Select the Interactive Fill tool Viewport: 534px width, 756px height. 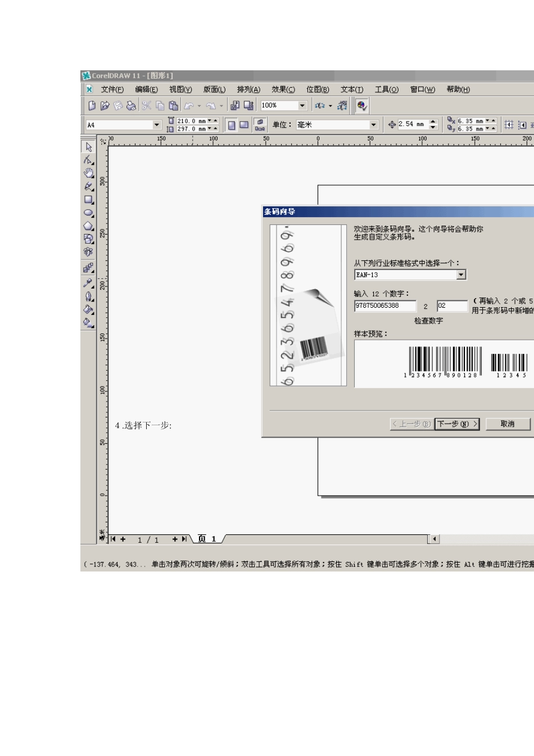(88, 323)
